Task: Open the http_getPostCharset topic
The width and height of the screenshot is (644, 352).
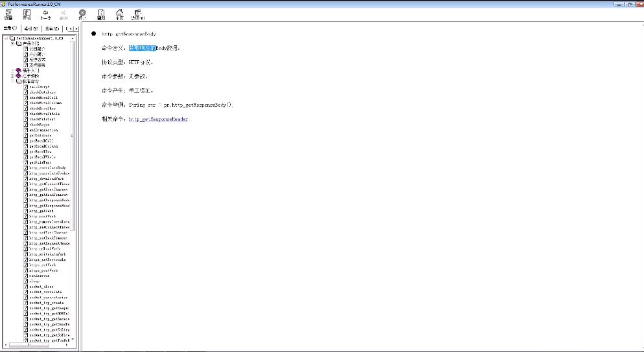Action: [x=49, y=190]
